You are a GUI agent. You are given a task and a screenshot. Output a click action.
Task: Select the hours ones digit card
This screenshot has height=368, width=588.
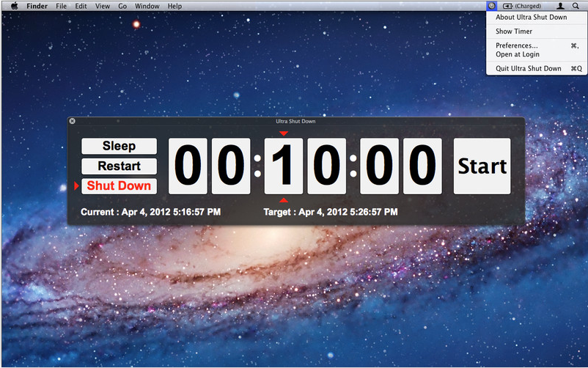tap(231, 166)
